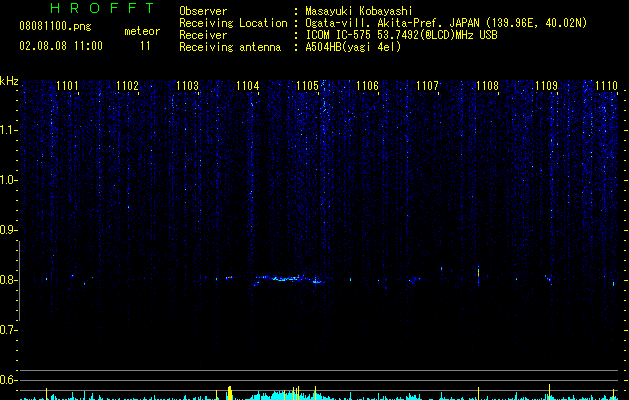629x400 pixels.
Task: Click the Observer label
Action: click(203, 11)
